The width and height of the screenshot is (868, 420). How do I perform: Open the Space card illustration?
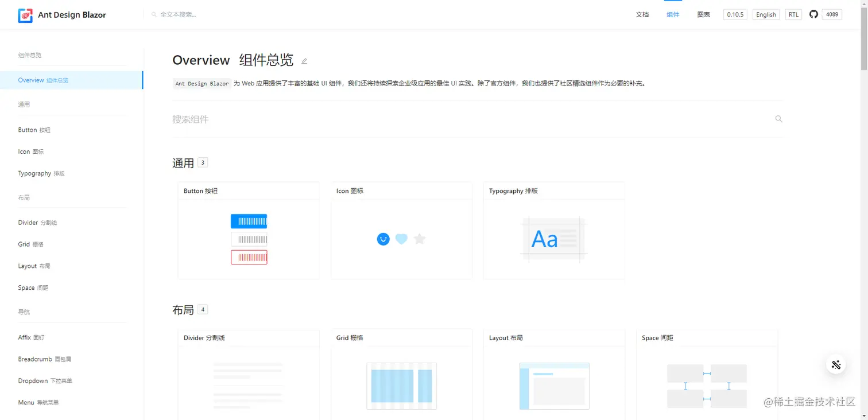coord(707,386)
